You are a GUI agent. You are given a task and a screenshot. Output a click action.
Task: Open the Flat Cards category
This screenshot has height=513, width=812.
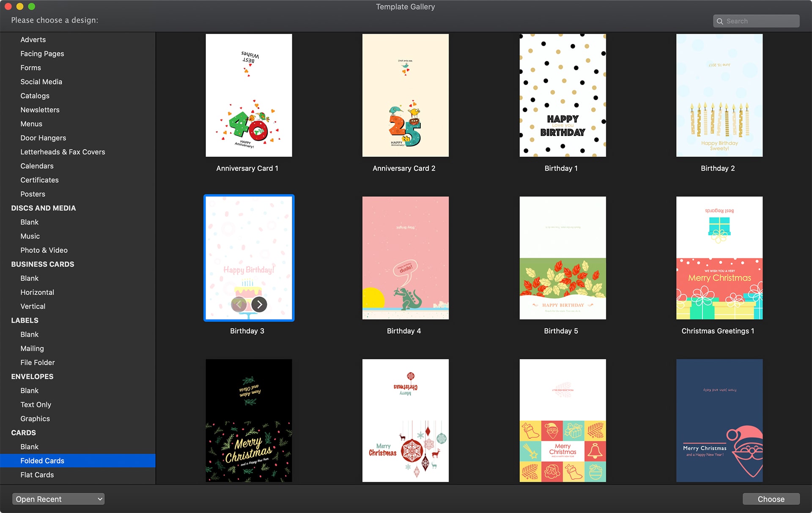pos(37,475)
